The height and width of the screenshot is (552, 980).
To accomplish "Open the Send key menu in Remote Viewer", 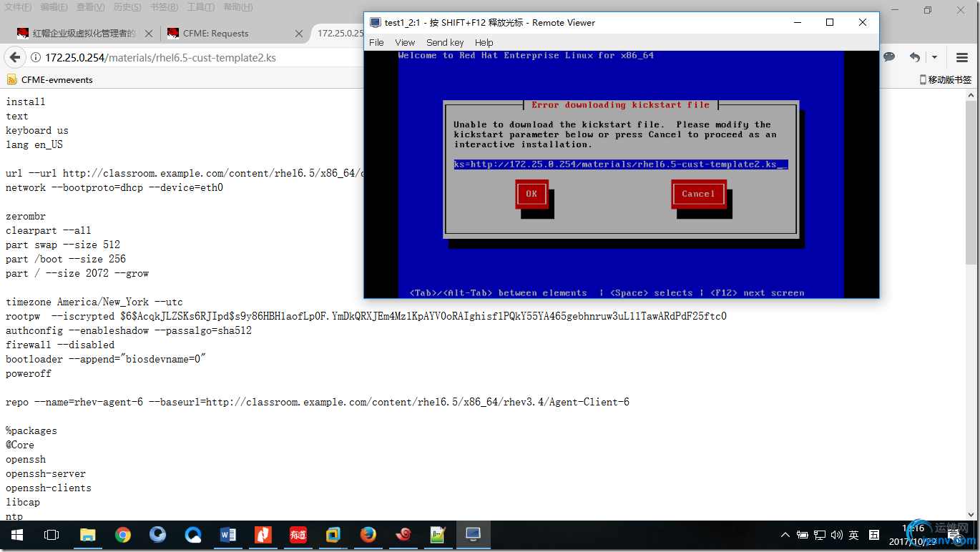I will [x=445, y=42].
